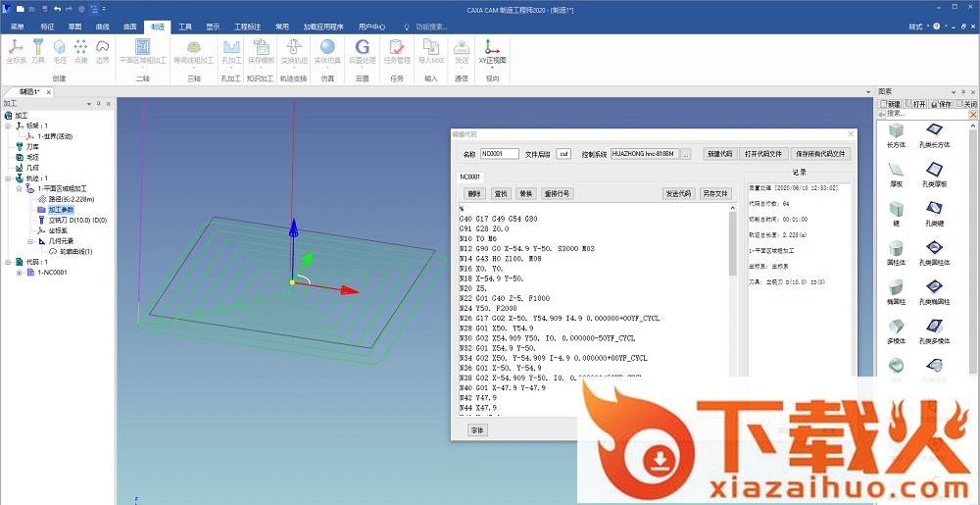The height and width of the screenshot is (505, 980).
Task: Switch to the 菜单 tab
Action: tap(17, 26)
